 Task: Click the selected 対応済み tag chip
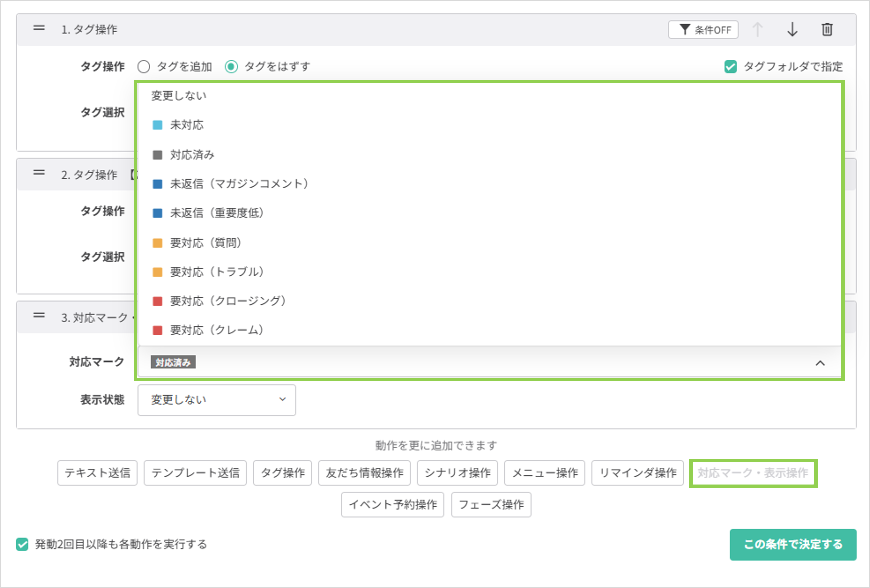(x=173, y=362)
